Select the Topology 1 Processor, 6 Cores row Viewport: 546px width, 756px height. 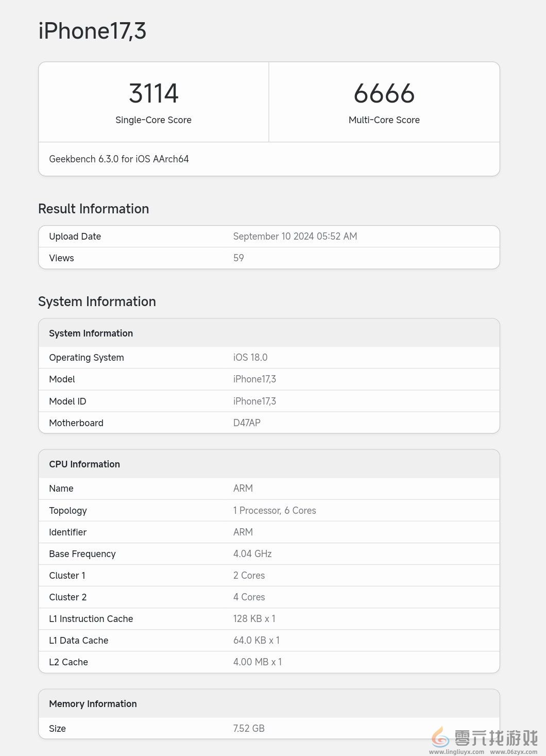268,510
